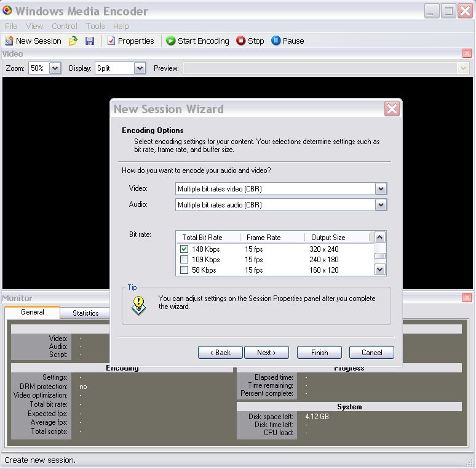
Task: Expand the Video encoding mode dropdown
Action: point(381,189)
